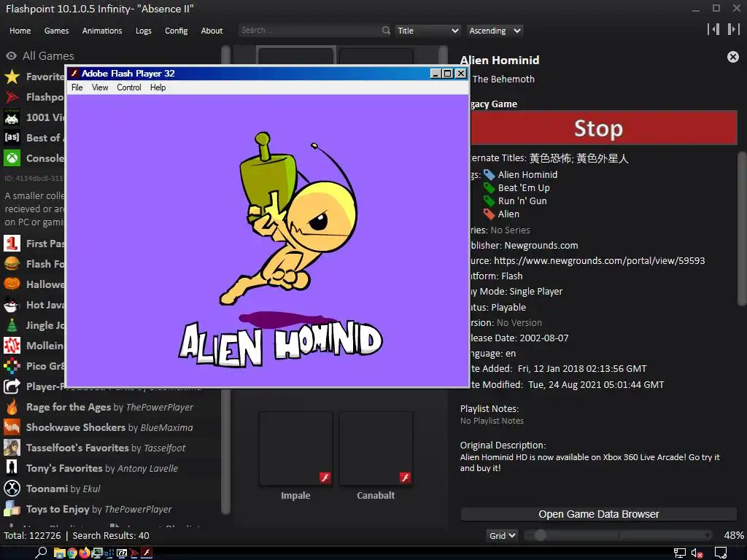
Task: Open the notification center tray icon
Action: tap(721, 553)
